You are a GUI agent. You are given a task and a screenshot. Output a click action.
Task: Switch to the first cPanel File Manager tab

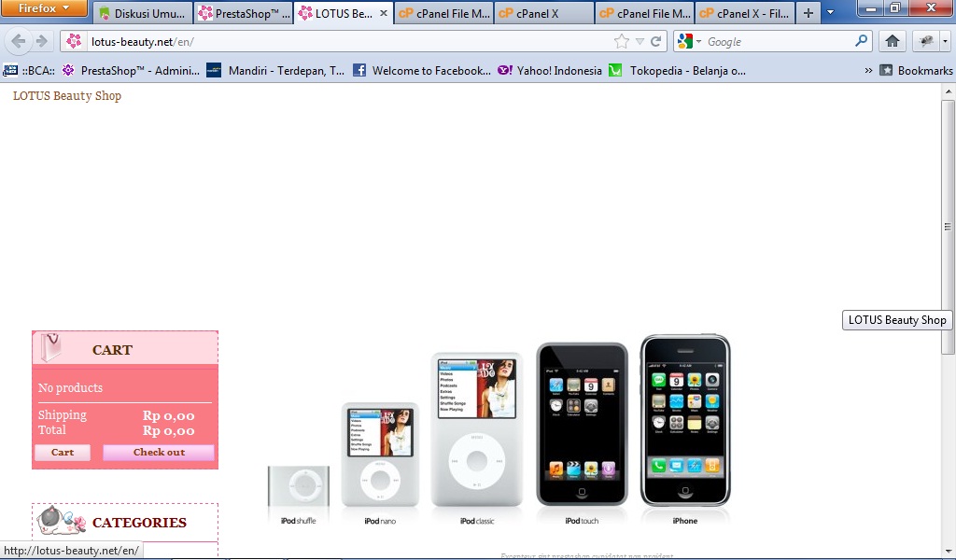click(x=443, y=13)
